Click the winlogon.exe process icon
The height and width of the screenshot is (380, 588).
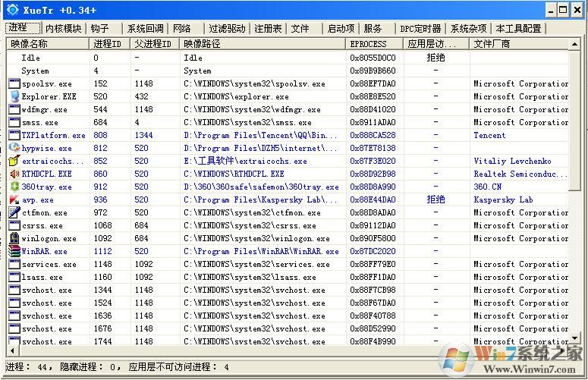point(14,238)
